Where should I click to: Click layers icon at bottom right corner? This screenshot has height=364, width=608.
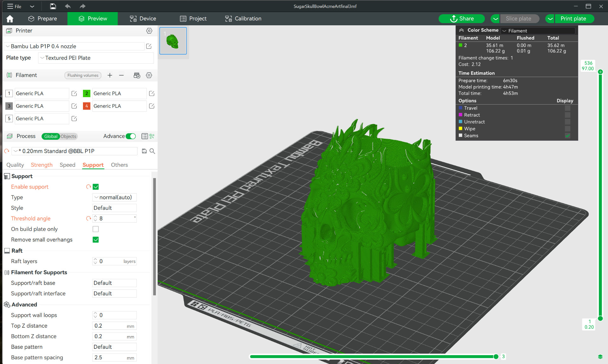(600, 357)
